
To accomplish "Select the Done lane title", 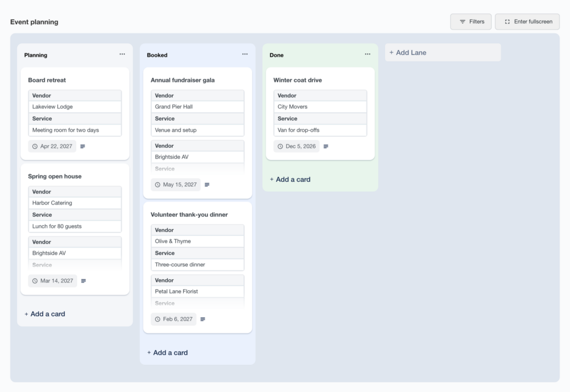I will [x=277, y=55].
